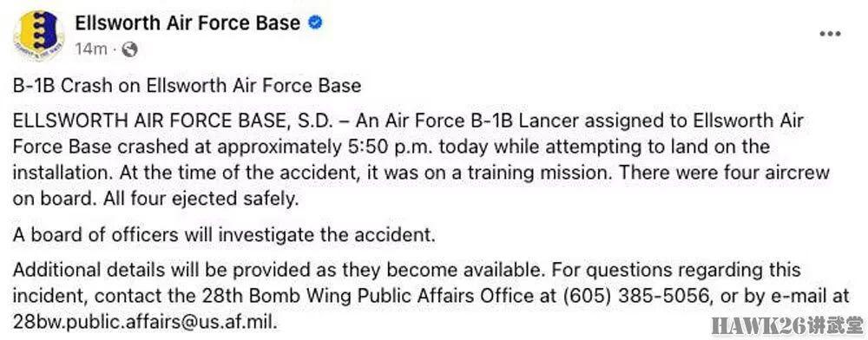Screen dimensions: 868x340
Task: Click the ELLSWORTH AIR FORCE BASE, S.D. dateline
Action: pyautogui.click(x=172, y=121)
